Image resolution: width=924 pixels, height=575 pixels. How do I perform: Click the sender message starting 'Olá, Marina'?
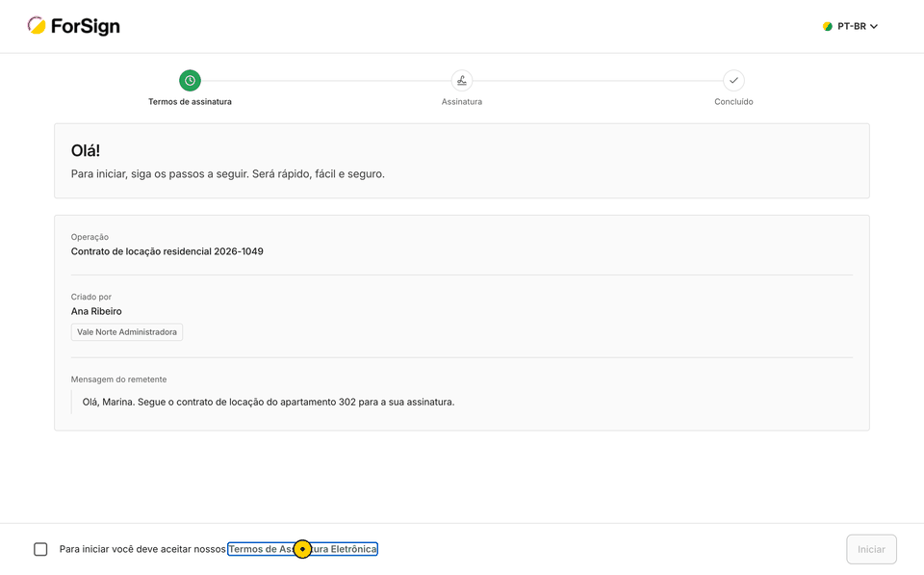[x=269, y=403]
